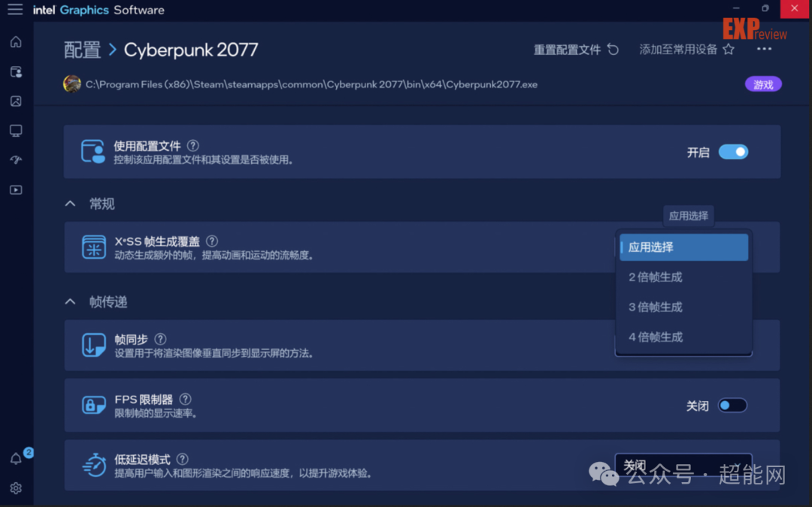
Task: Open settings gear in sidebar
Action: click(16, 488)
